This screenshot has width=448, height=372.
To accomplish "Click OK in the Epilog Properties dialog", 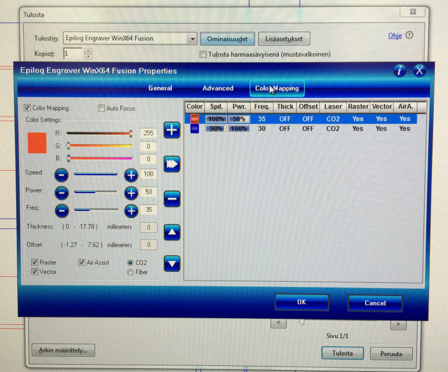I will pos(302,302).
